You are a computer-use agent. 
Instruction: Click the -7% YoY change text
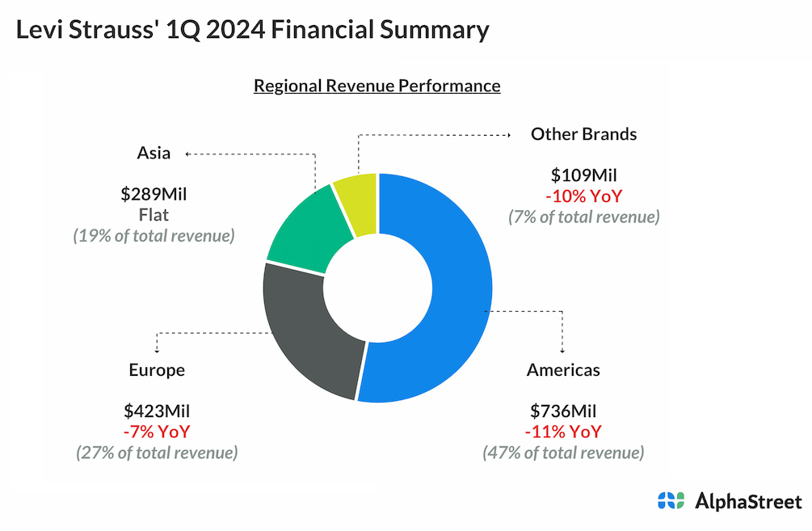(x=157, y=432)
